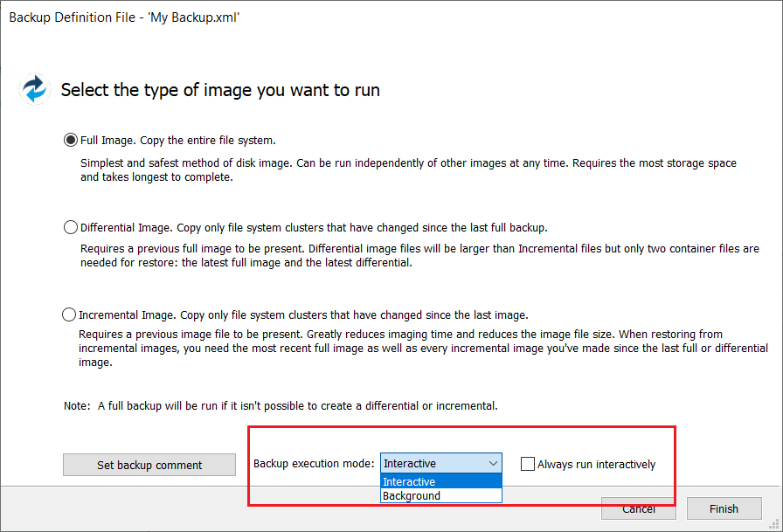Viewport: 783px width, 532px height.
Task: Click the Macrium Reflect logo icon
Action: (x=34, y=89)
